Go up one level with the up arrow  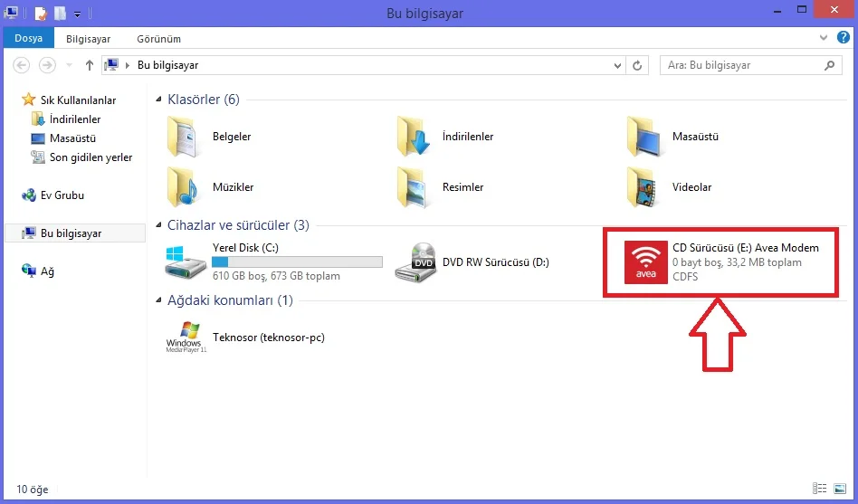click(90, 65)
